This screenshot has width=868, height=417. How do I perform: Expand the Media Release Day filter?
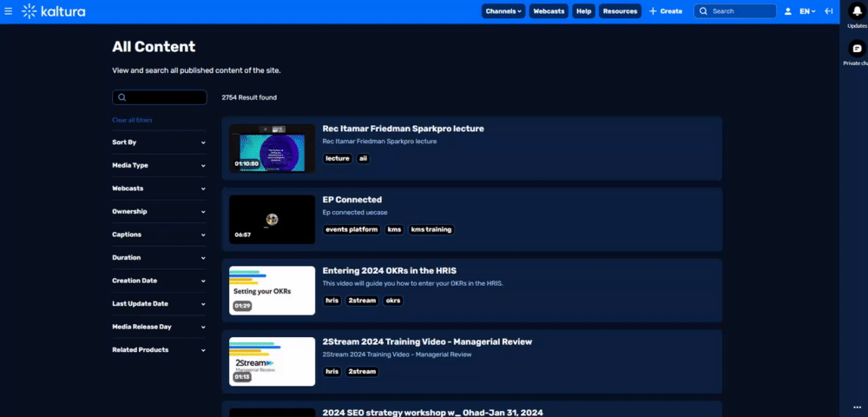159,327
